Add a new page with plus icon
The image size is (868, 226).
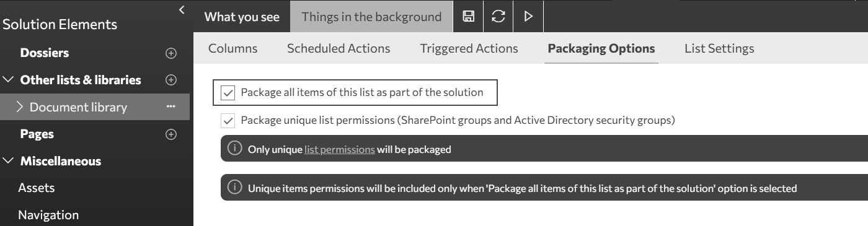[x=171, y=134]
